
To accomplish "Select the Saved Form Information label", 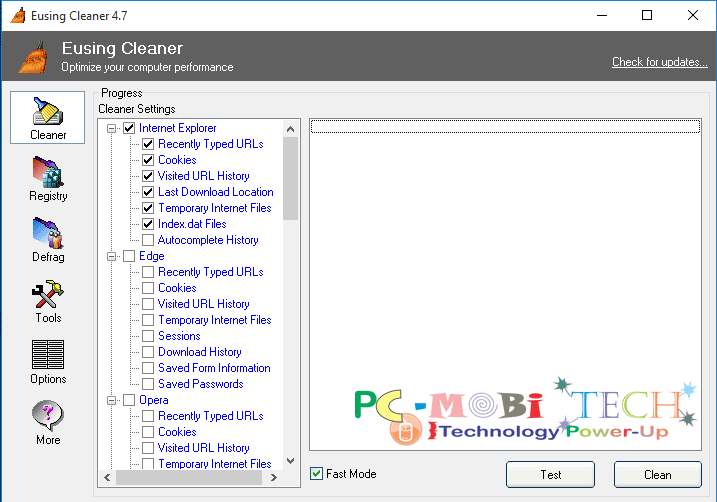I will [x=214, y=368].
